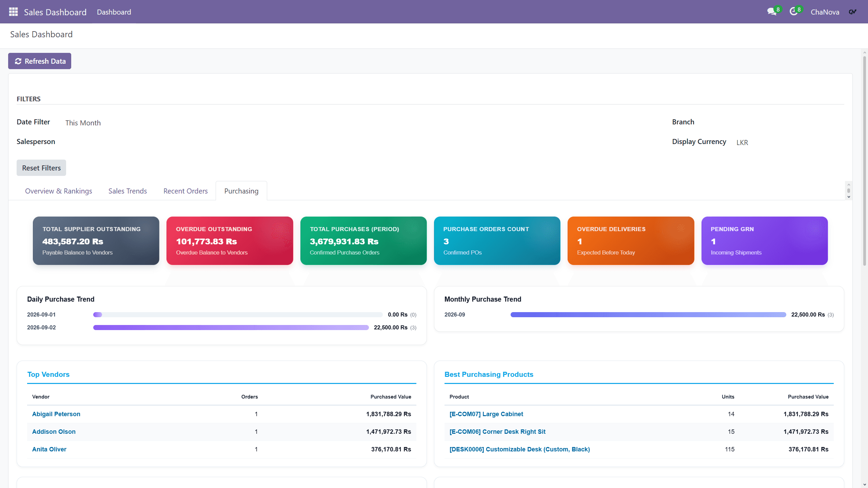Switch to the Overview & Rankings tab
This screenshot has height=488, width=868.
[59, 191]
